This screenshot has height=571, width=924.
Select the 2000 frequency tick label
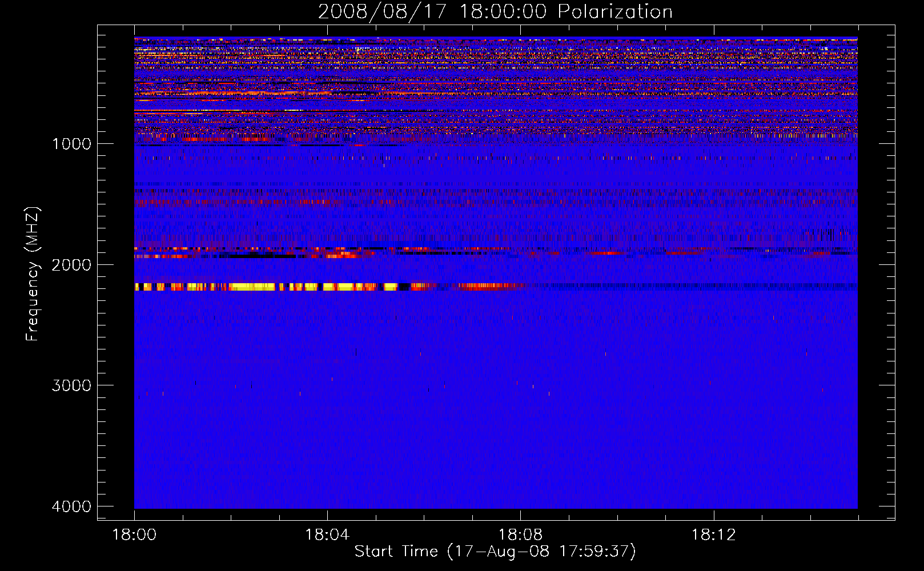71,265
